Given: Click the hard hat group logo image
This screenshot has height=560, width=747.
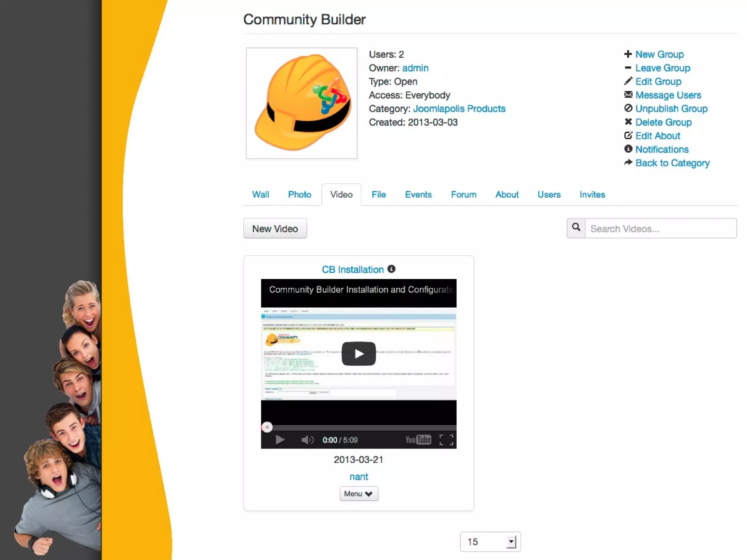Looking at the screenshot, I should (302, 103).
